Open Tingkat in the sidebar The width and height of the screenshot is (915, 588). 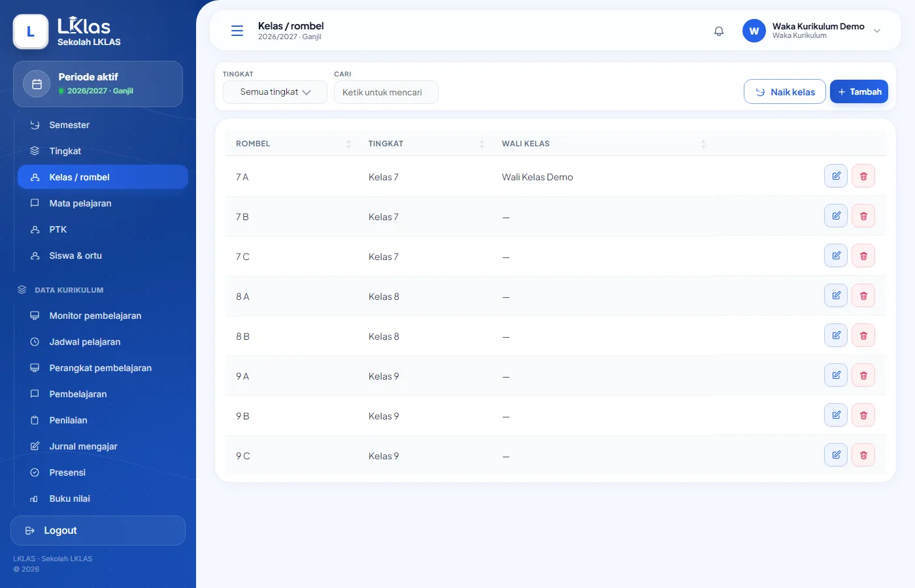coord(103,151)
